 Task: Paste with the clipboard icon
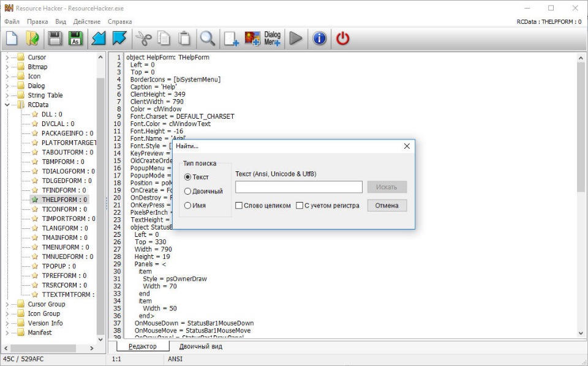184,38
